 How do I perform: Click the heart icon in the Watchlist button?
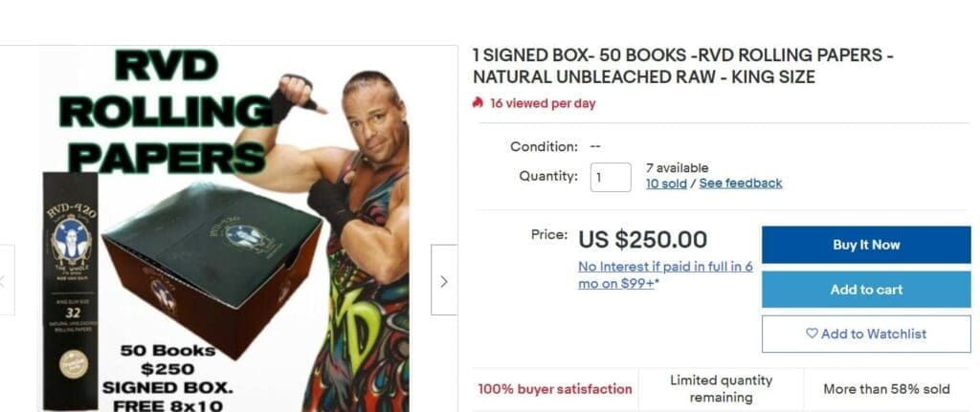tap(812, 334)
